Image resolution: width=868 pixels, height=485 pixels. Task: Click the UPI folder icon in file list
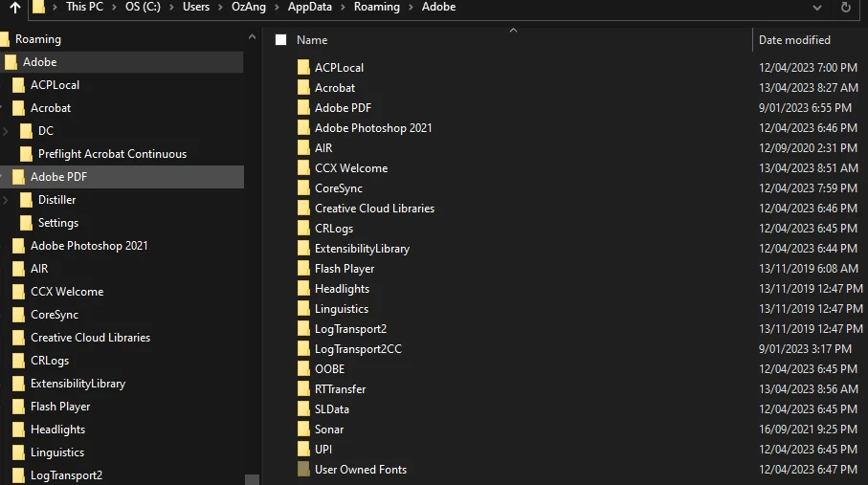click(x=303, y=450)
